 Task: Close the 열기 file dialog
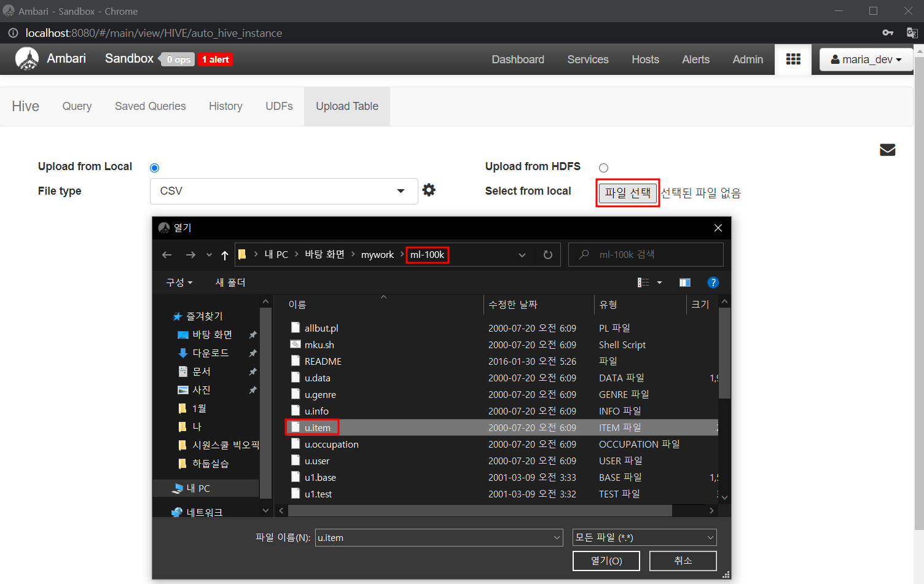(718, 228)
